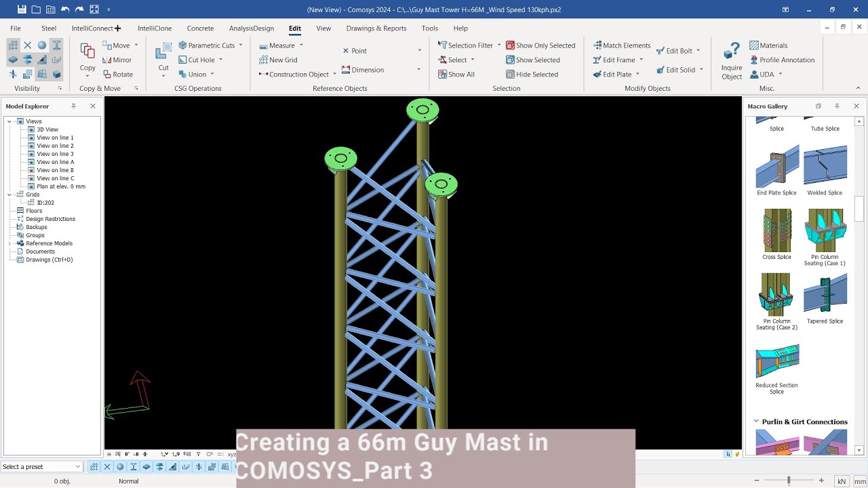The width and height of the screenshot is (868, 488).
Task: Click the Mirror tool
Action: 117,60
